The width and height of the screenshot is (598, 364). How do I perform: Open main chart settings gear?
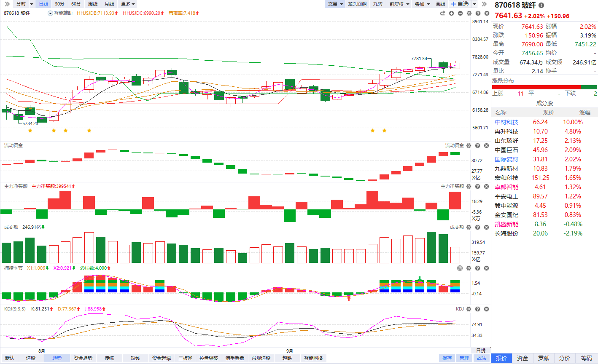click(469, 13)
